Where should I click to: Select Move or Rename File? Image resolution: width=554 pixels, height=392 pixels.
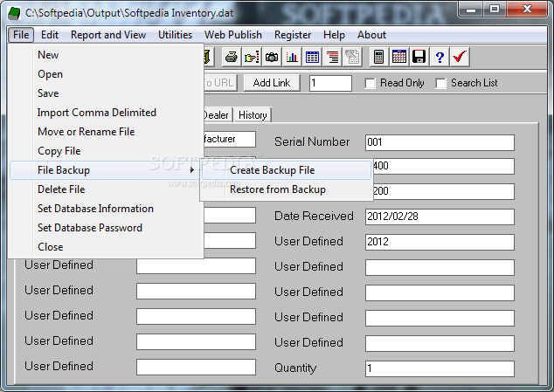tap(106, 132)
